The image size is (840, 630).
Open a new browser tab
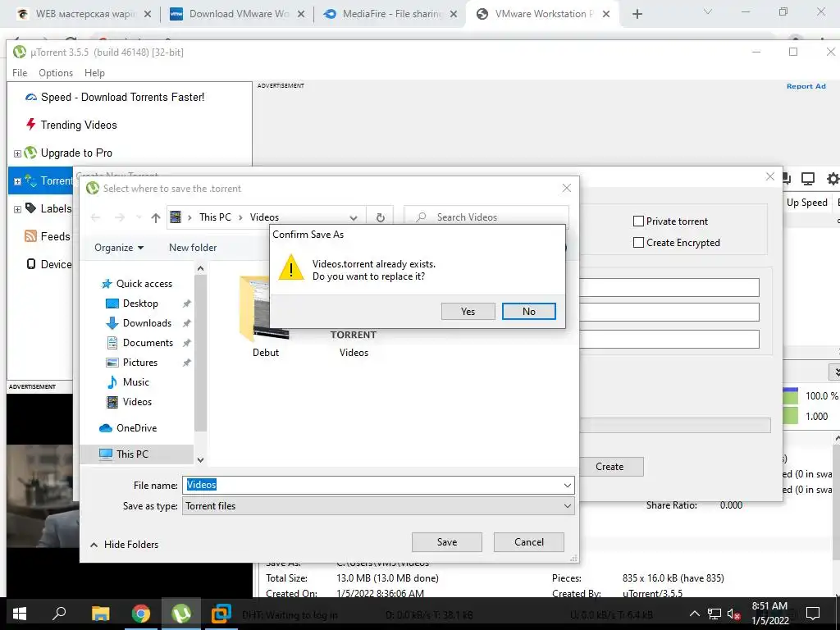click(637, 14)
